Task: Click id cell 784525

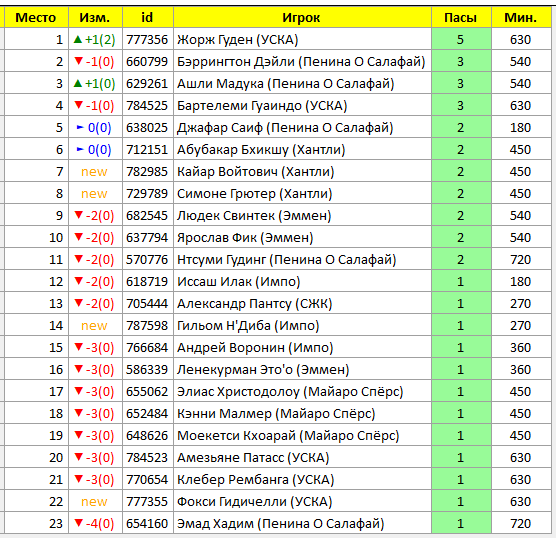Action: pos(148,105)
